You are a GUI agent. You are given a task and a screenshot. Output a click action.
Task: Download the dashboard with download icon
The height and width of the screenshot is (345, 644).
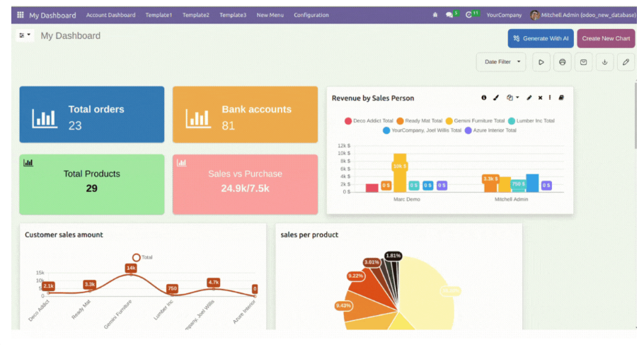pos(604,62)
